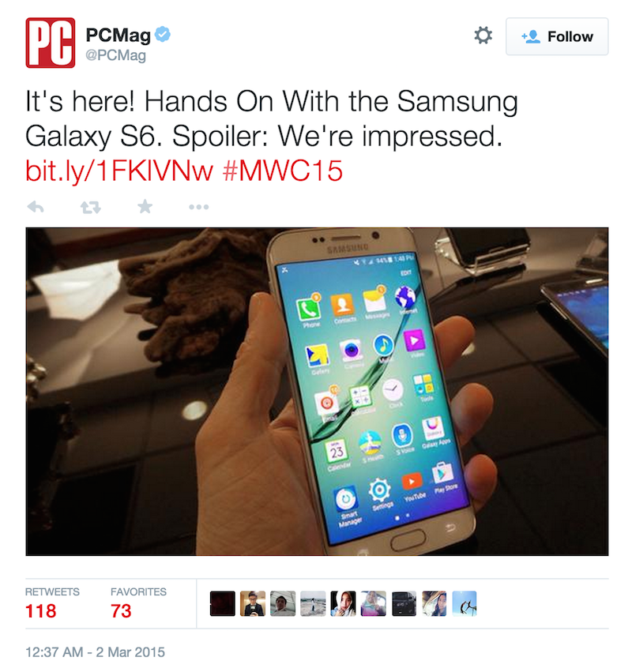Open the @PCMag handle
632x672 pixels.
point(116,55)
